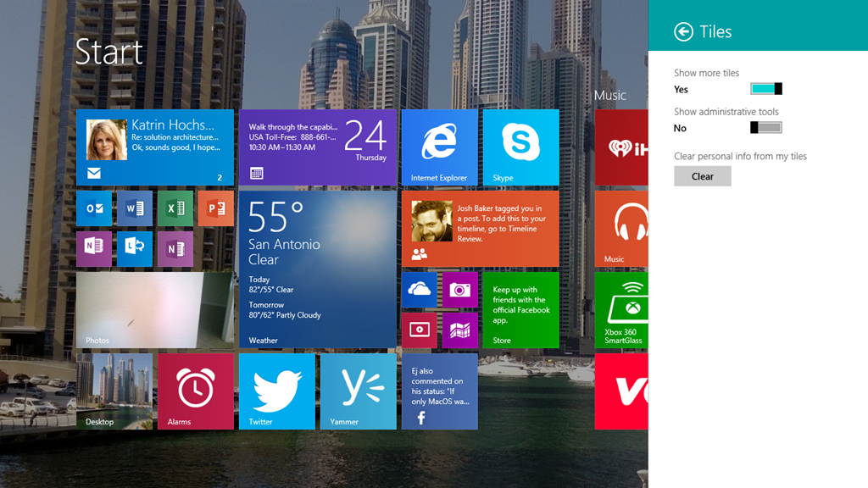The width and height of the screenshot is (868, 488).
Task: Click the 'Show administrative tools' label
Action: click(726, 112)
